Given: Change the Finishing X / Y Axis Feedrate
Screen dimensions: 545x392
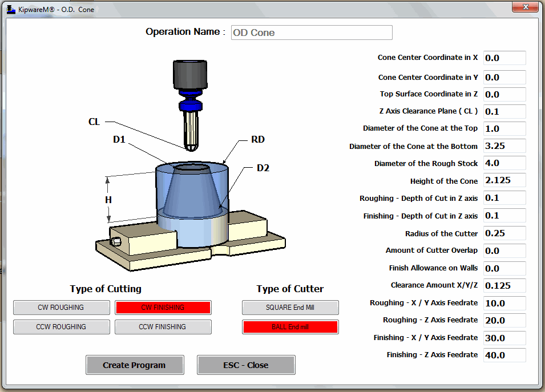Looking at the screenshot, I should (504, 337).
